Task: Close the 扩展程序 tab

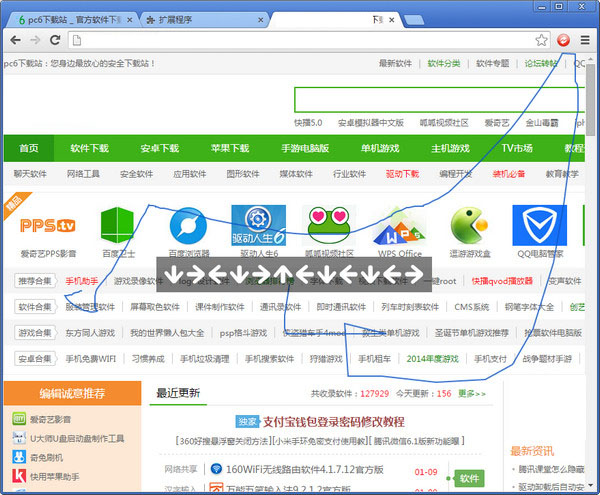Action: click(x=261, y=20)
